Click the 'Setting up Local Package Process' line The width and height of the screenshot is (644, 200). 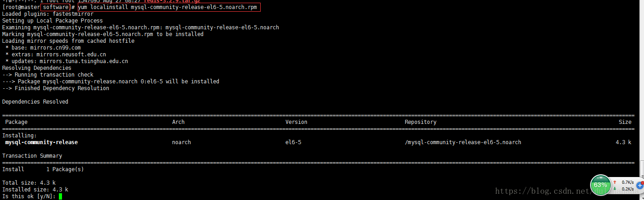point(53,21)
